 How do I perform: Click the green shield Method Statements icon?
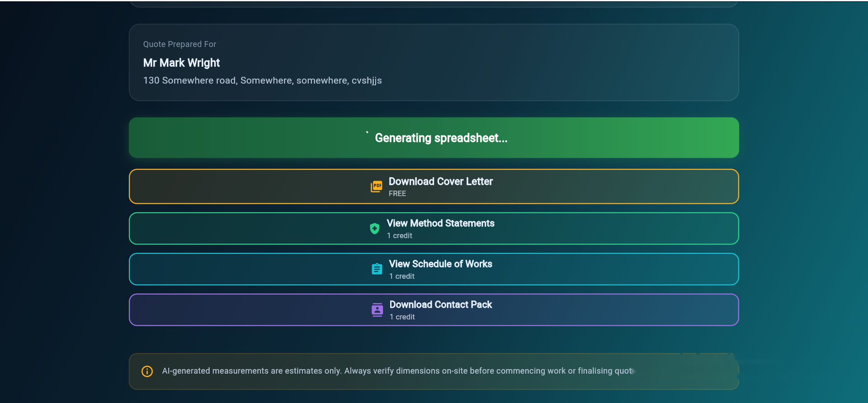click(375, 229)
